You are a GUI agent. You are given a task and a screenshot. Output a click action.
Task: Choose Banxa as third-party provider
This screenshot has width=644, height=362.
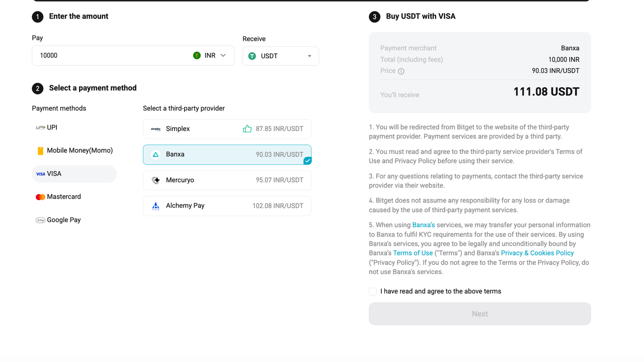pyautogui.click(x=227, y=155)
